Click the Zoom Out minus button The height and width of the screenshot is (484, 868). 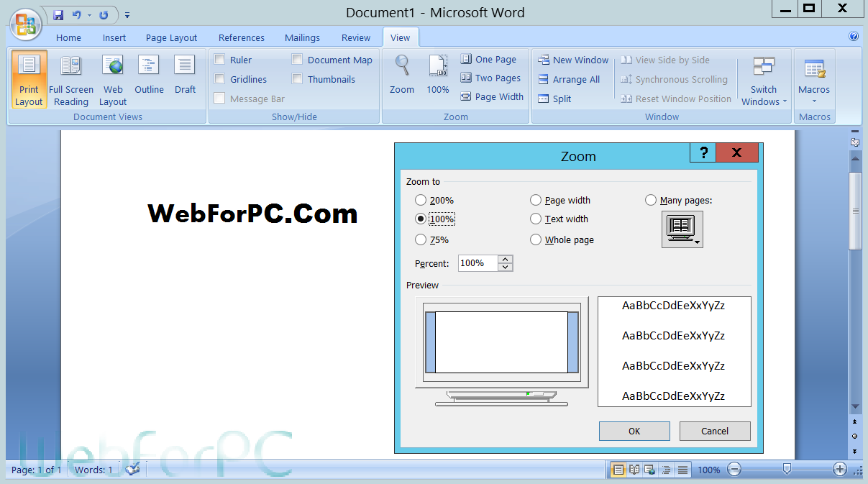pos(734,470)
